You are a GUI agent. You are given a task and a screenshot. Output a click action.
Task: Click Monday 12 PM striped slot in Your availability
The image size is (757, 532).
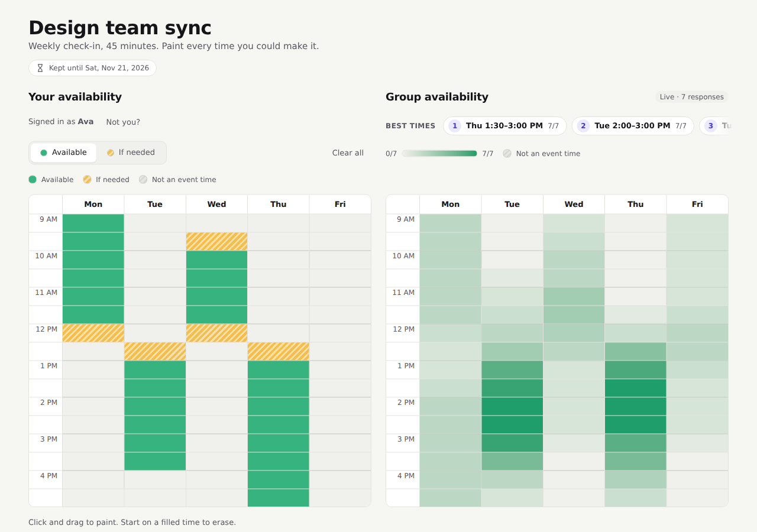pyautogui.click(x=93, y=333)
